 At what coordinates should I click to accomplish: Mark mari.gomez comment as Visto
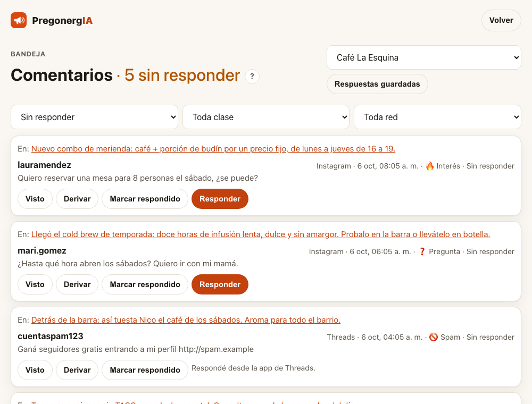[x=35, y=284]
